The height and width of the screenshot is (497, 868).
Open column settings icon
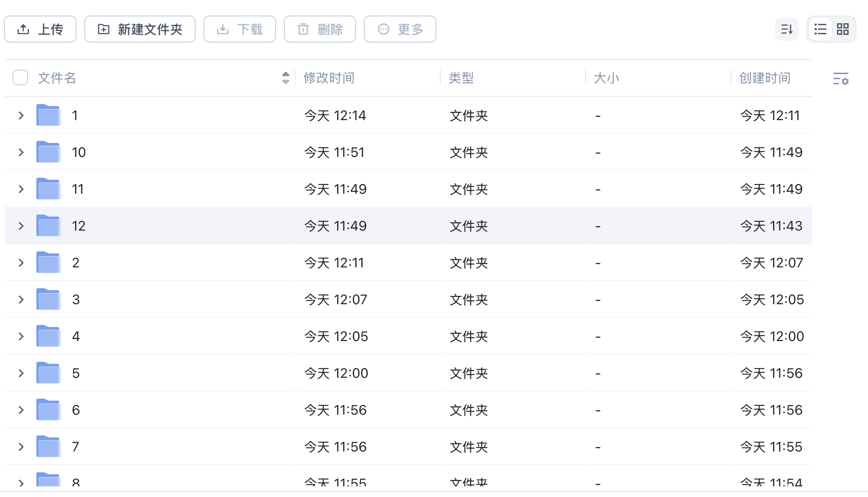(x=841, y=78)
